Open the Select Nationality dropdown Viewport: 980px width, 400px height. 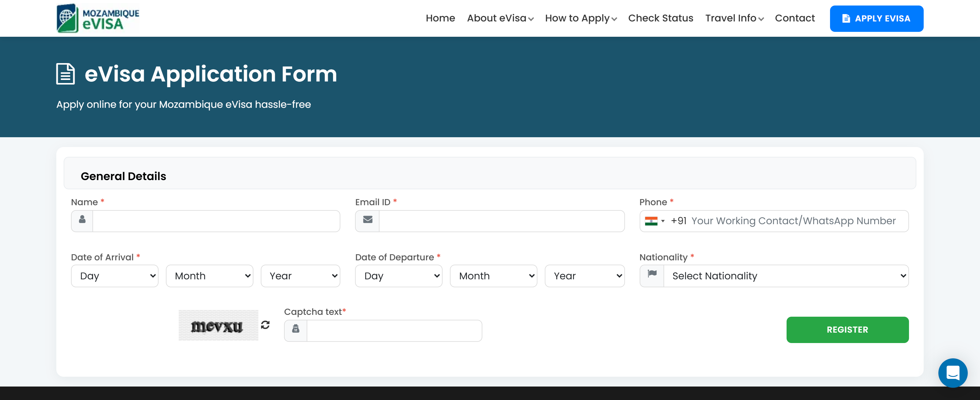[786, 276]
